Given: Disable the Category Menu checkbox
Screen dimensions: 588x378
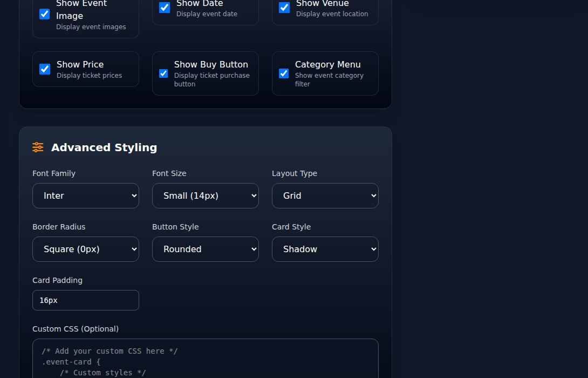Looking at the screenshot, I should tap(284, 73).
